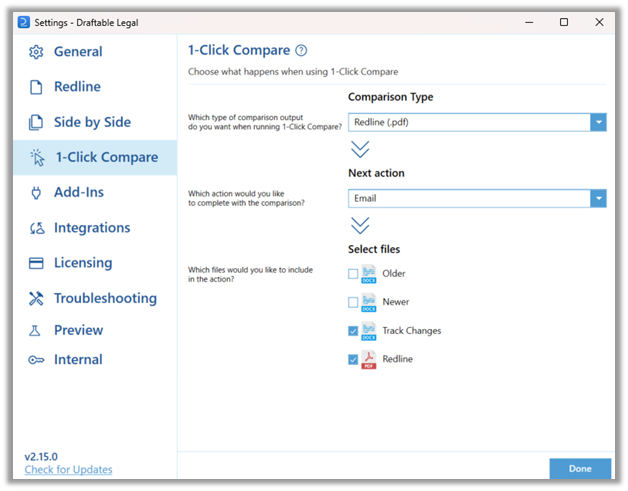Open the Next action dropdown arrow
The width and height of the screenshot is (628, 491).
pos(598,199)
